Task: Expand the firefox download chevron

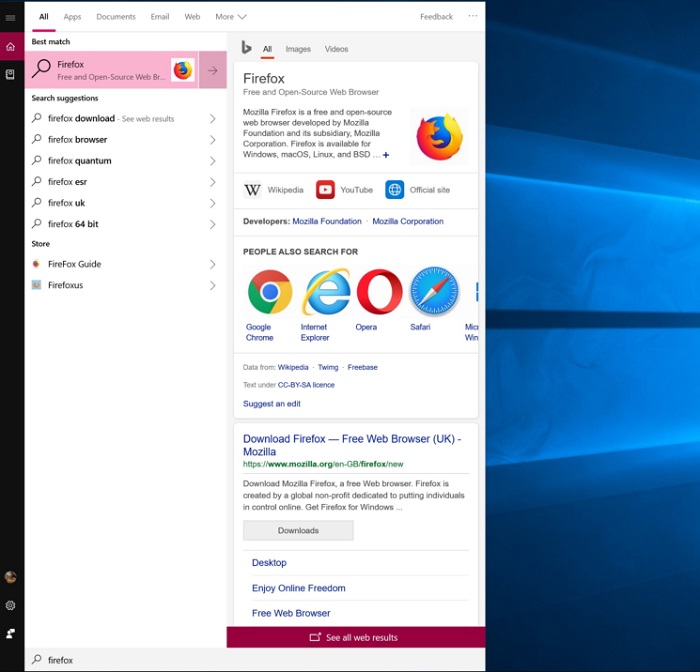Action: point(212,119)
